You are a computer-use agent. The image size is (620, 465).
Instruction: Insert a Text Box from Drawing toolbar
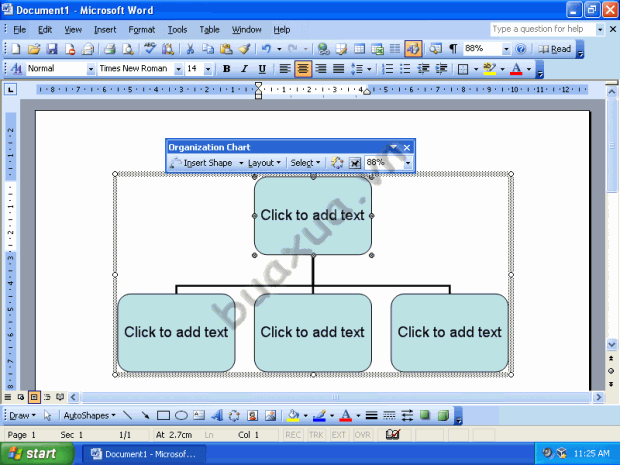199,415
